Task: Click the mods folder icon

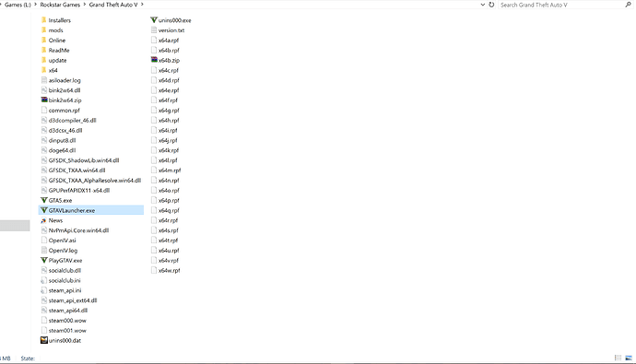Action: click(44, 30)
